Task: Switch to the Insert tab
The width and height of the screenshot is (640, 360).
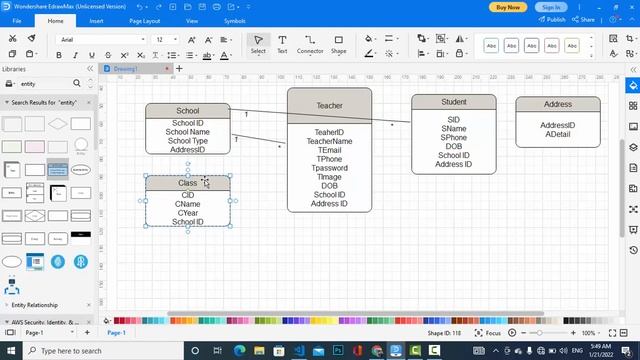Action: click(96, 21)
